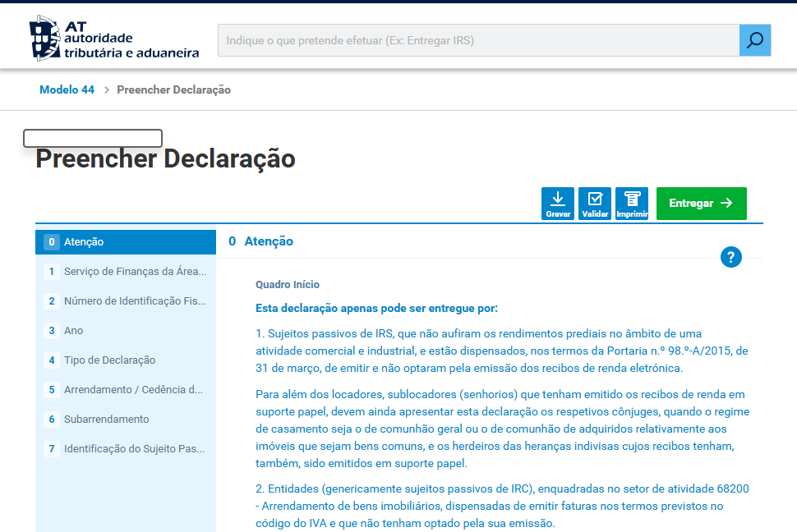
Task: Save the declaration using the Gravar icon
Action: (558, 203)
